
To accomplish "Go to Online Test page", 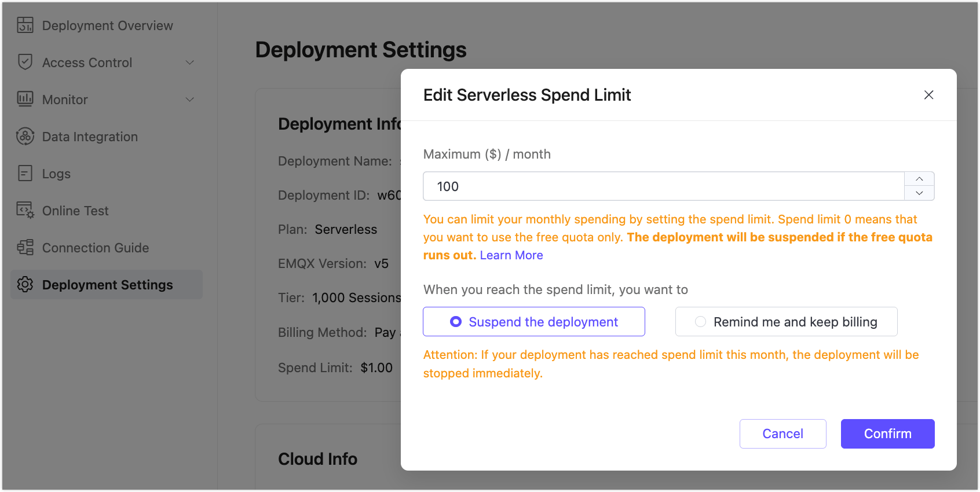I will point(75,211).
